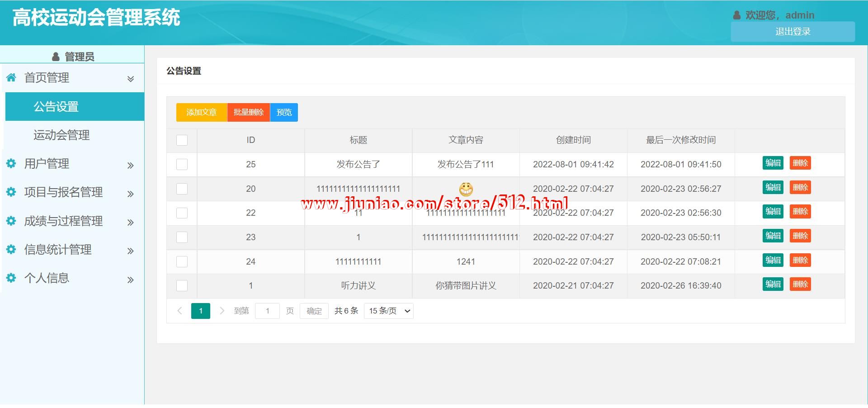Click the home icon beside 首页管理
868x408 pixels.
coord(11,77)
